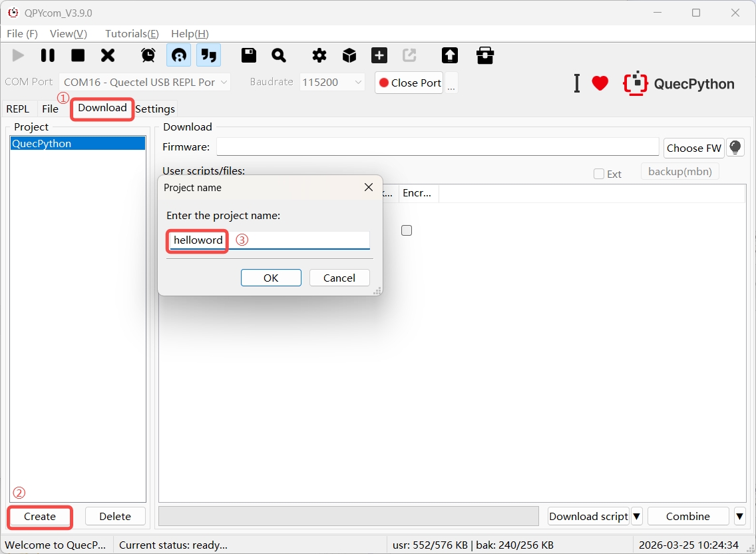Screen dimensions: 756x554
Task: Confirm the project name with OK
Action: tap(271, 278)
